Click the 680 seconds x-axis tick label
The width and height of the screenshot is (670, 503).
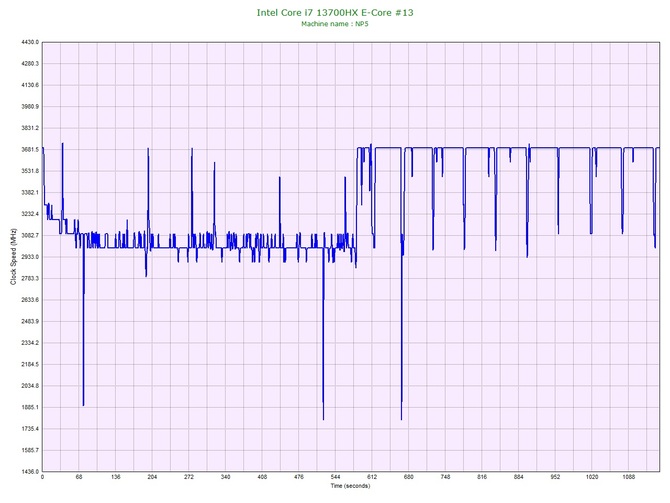(x=409, y=477)
